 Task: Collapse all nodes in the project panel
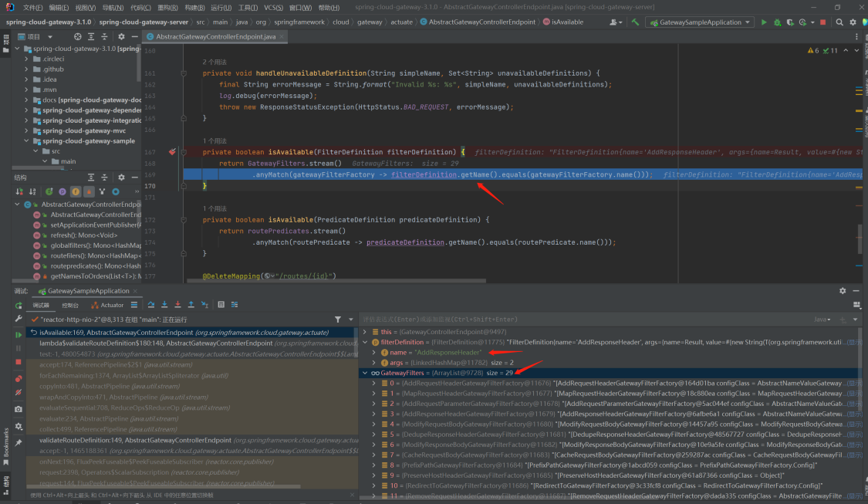pos(104,36)
